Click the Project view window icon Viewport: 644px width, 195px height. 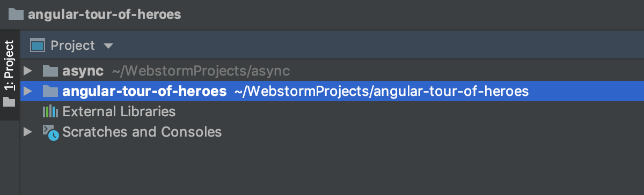(x=37, y=46)
